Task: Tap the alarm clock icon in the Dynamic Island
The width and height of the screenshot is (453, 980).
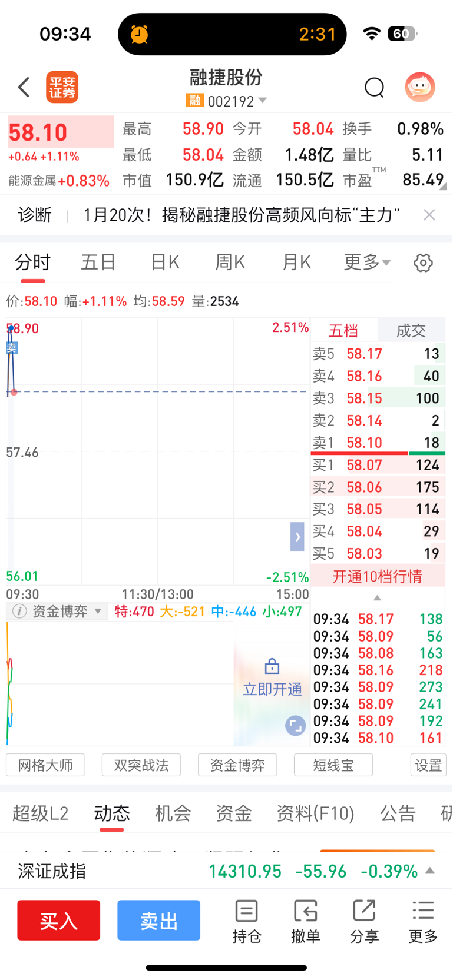Action: click(x=140, y=34)
